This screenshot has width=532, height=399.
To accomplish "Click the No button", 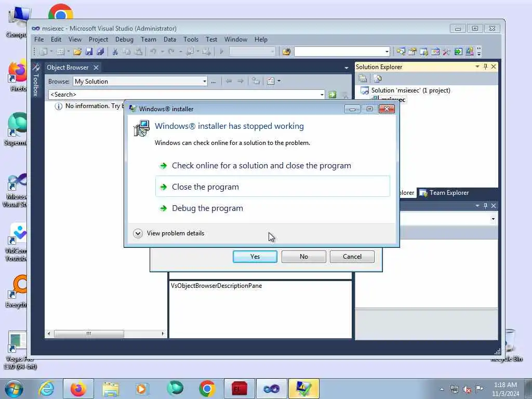I will click(x=303, y=257).
